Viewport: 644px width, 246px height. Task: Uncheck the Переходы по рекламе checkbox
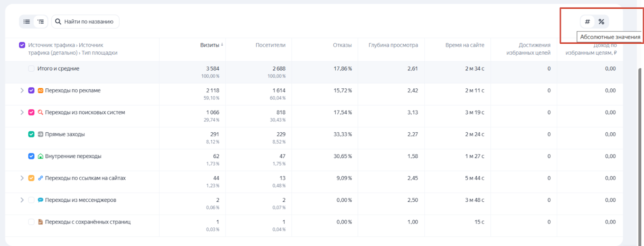click(x=31, y=90)
